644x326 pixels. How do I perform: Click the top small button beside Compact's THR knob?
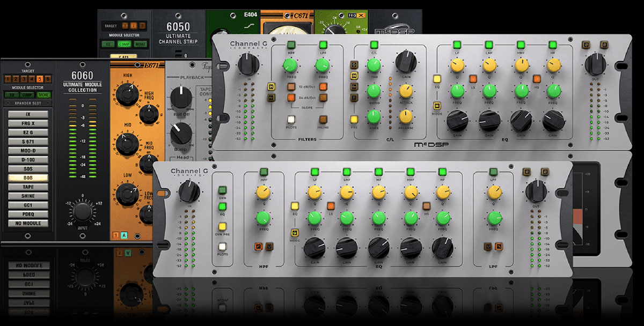pyautogui.click(x=354, y=65)
